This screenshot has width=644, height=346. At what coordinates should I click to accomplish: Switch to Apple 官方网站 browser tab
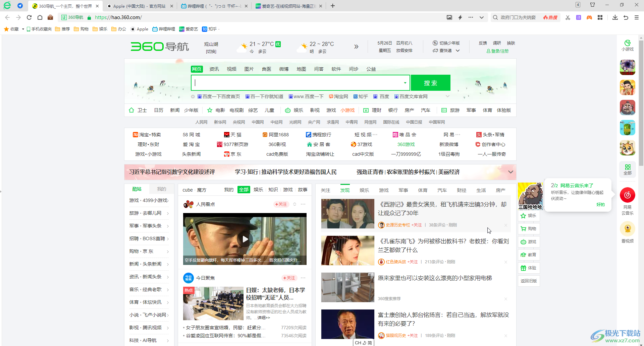pos(139,6)
